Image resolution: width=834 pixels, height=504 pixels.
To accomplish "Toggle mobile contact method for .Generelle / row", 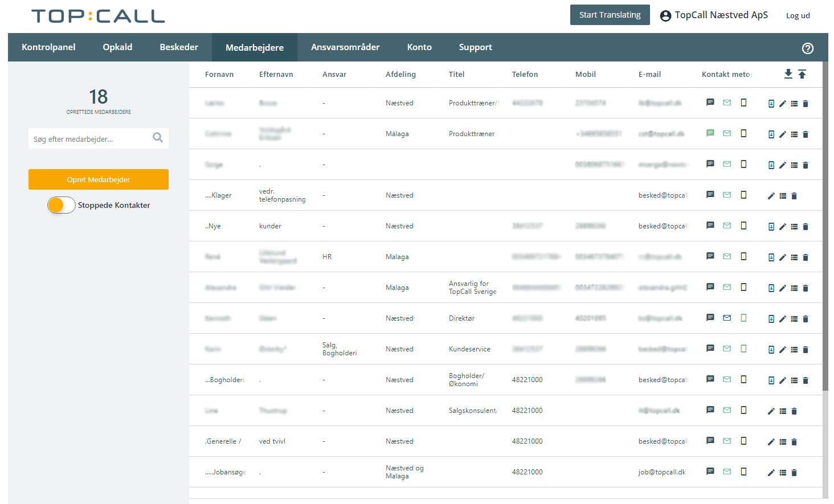I will pos(743,441).
